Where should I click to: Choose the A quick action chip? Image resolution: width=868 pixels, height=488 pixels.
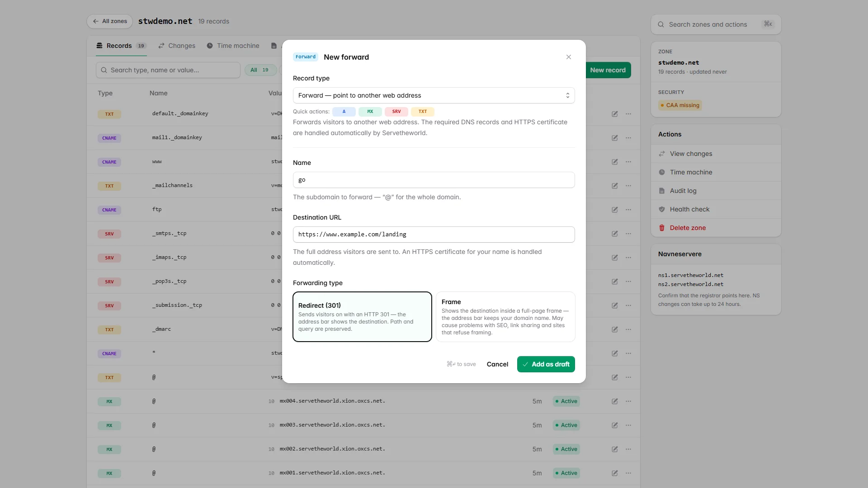(344, 112)
